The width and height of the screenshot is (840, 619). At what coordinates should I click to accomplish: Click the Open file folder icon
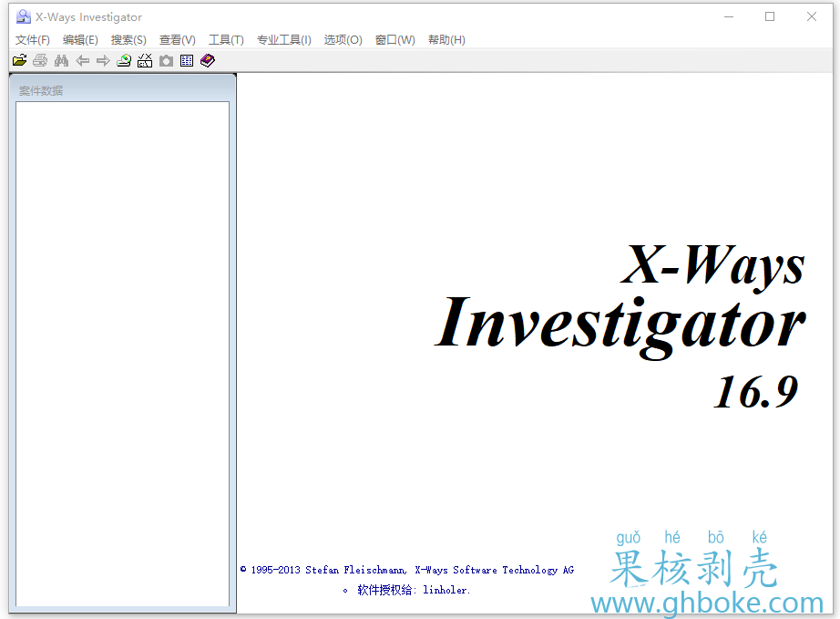tap(19, 61)
